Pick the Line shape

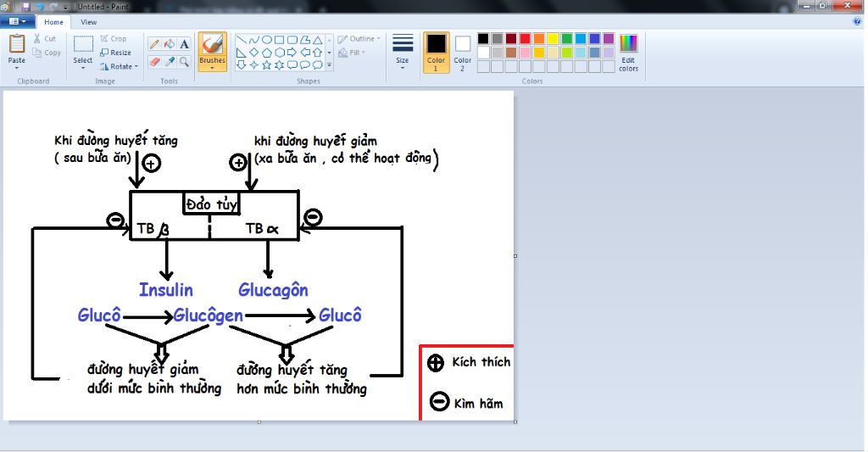click(x=242, y=40)
